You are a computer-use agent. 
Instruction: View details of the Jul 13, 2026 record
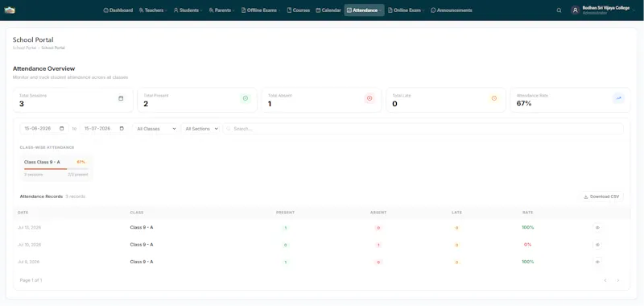point(597,228)
